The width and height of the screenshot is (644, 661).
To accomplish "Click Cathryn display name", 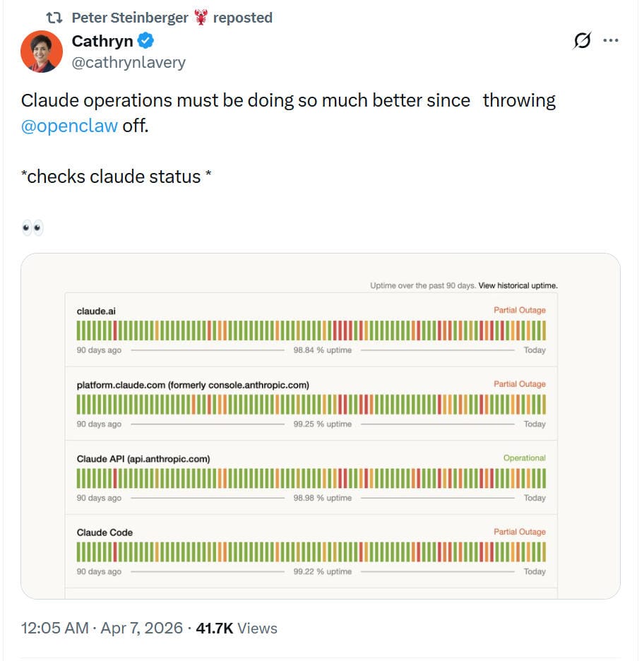I will 102,41.
